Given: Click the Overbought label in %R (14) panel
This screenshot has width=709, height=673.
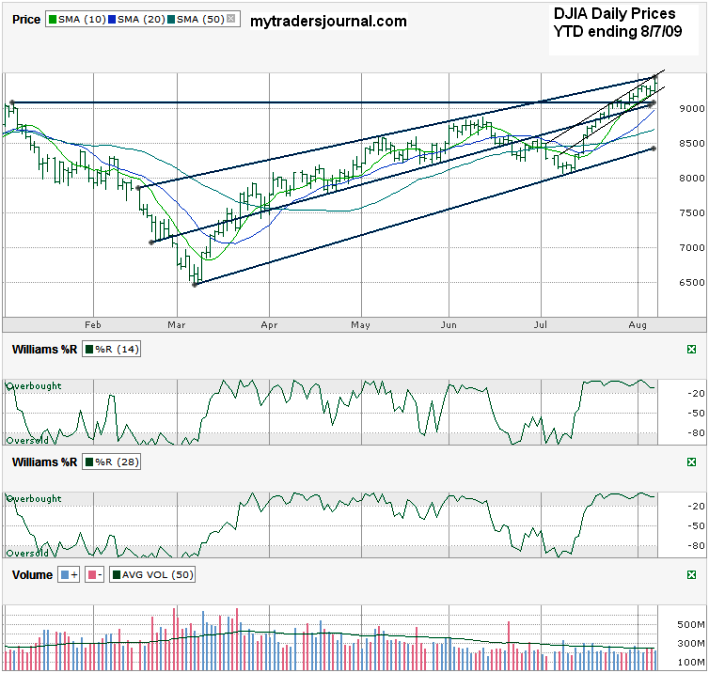Looking at the screenshot, I should [33, 386].
